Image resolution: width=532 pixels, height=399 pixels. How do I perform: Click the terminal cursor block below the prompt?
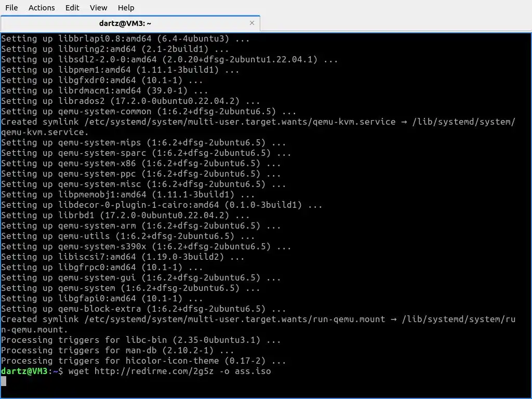pyautogui.click(x=4, y=381)
